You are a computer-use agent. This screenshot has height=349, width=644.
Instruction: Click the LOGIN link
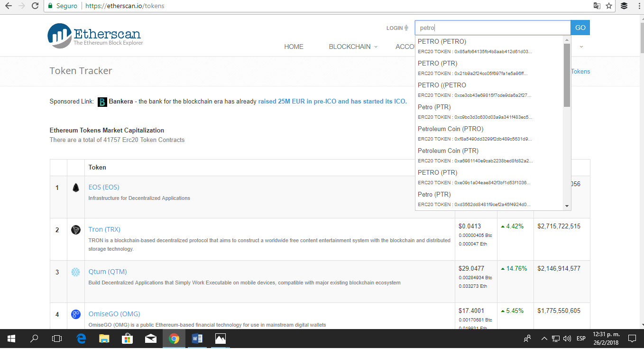tap(397, 28)
